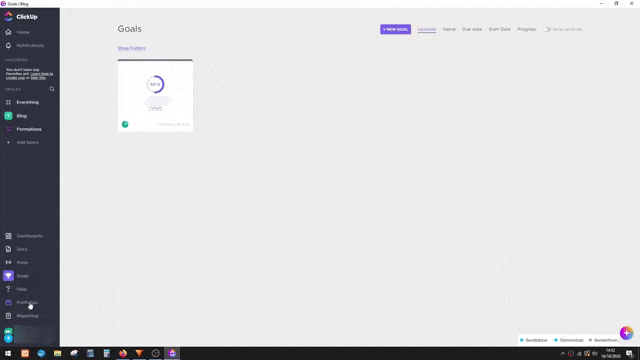Toggle the Show archived switch
The width and height of the screenshot is (640, 360).
547,29
